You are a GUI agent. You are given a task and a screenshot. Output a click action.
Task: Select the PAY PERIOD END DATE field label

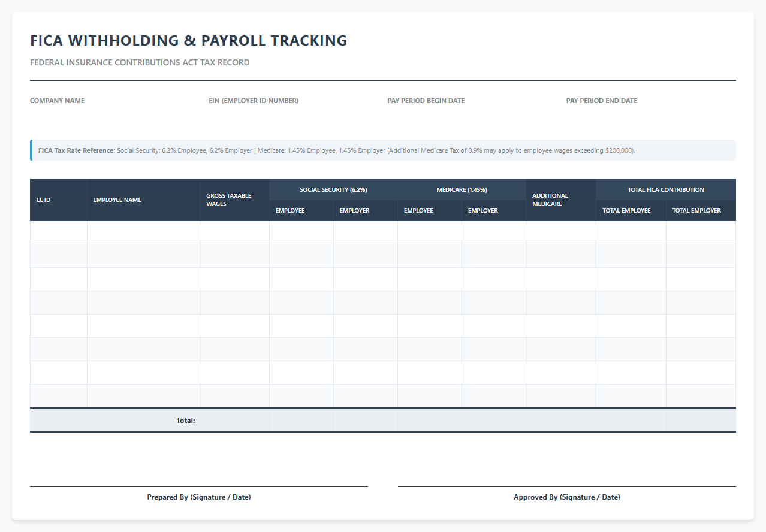click(602, 101)
